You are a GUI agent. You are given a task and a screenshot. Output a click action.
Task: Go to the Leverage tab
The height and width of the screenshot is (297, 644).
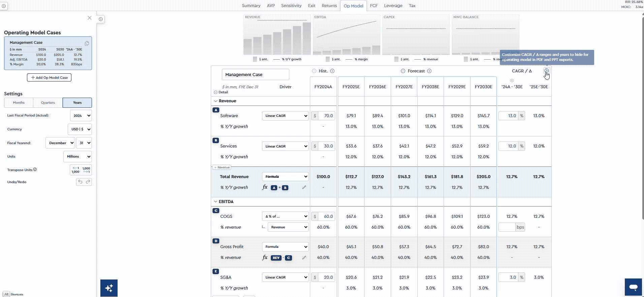[x=393, y=6]
